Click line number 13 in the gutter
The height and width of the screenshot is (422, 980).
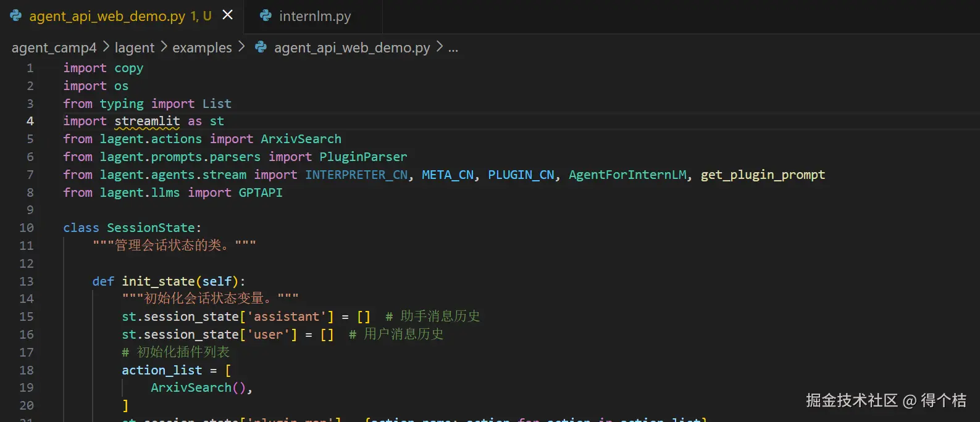[27, 281]
